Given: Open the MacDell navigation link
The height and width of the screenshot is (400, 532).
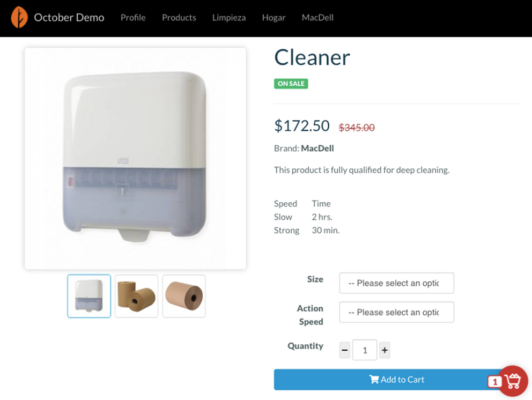Looking at the screenshot, I should tap(317, 18).
